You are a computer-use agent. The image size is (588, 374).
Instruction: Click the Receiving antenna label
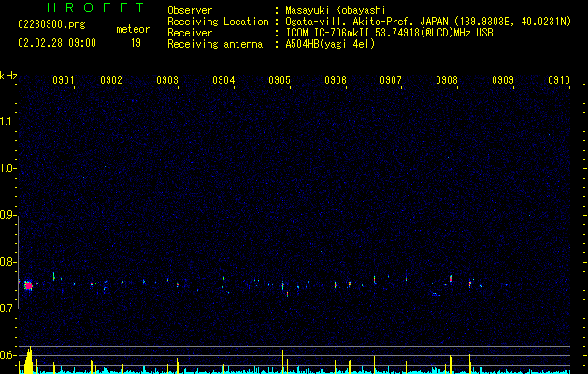click(x=215, y=44)
